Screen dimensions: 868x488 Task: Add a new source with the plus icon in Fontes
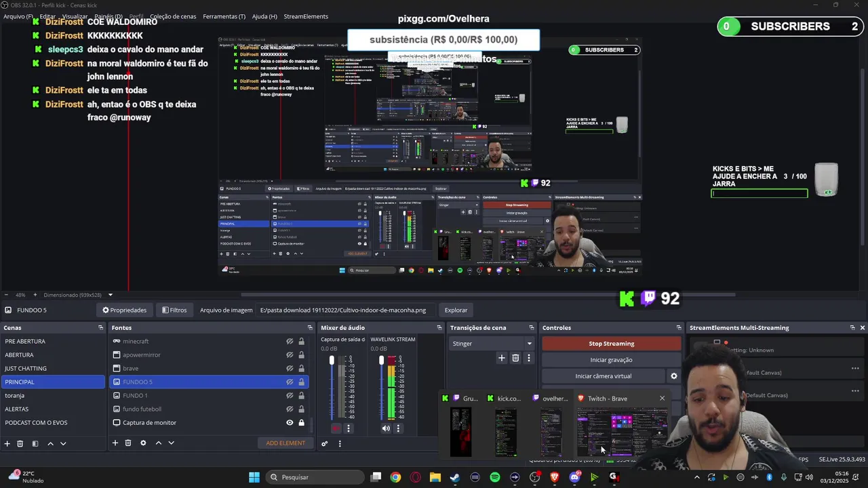(115, 443)
